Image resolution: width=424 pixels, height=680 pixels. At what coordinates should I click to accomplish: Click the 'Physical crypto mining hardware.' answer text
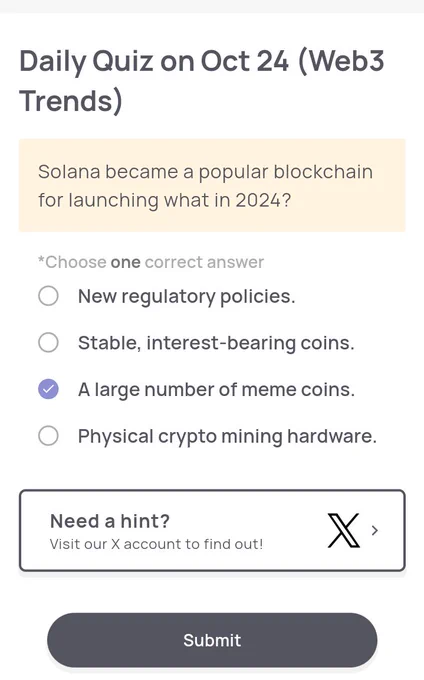point(227,436)
